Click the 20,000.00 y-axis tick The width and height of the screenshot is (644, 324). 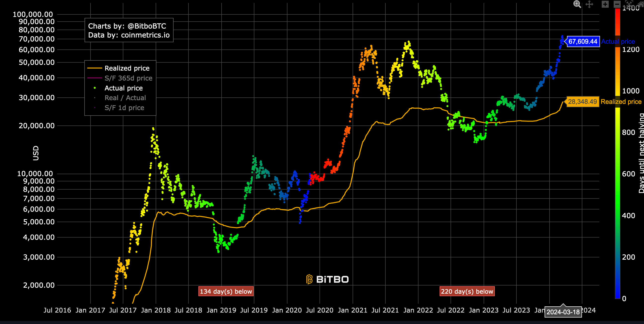37,126
